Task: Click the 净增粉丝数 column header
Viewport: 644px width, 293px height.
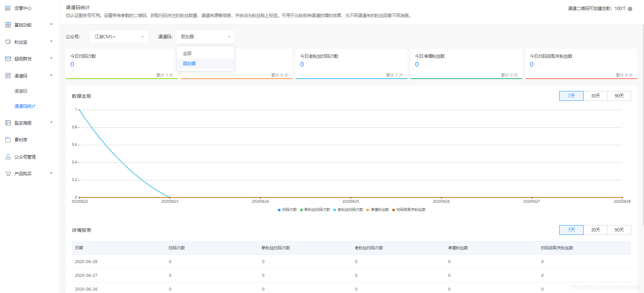Action: (x=458, y=248)
